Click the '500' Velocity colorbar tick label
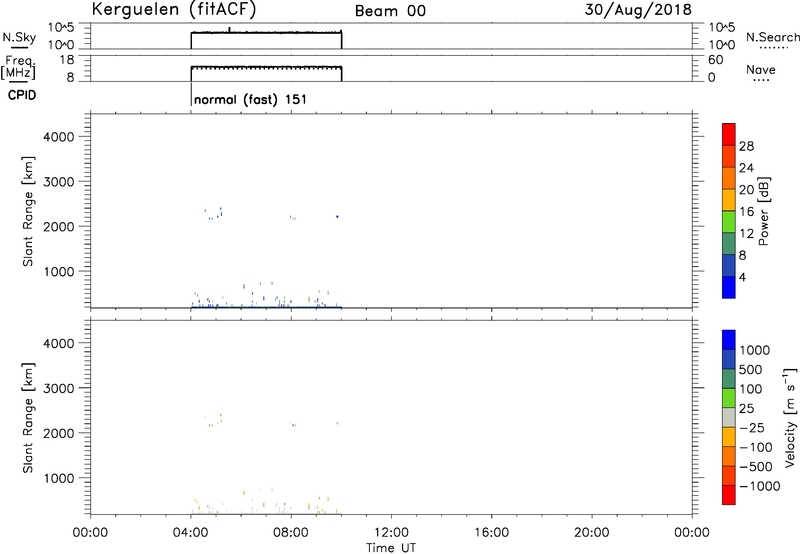This screenshot has height=554, width=800. click(751, 370)
